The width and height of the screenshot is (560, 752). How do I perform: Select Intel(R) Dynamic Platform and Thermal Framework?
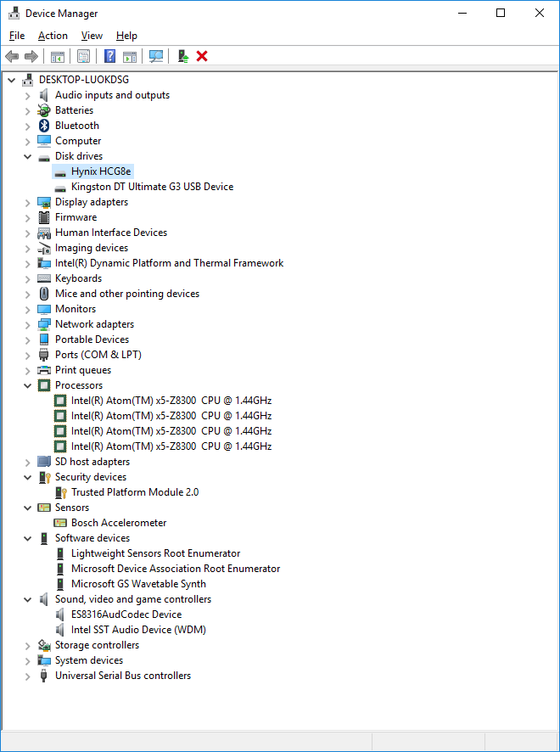pyautogui.click(x=169, y=263)
